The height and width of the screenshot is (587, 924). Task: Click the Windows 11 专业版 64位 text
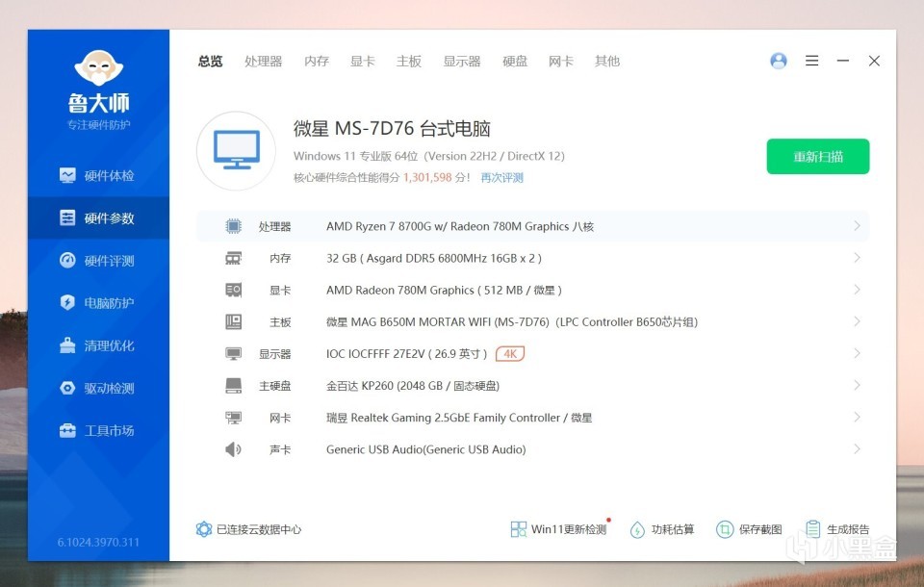click(x=356, y=156)
